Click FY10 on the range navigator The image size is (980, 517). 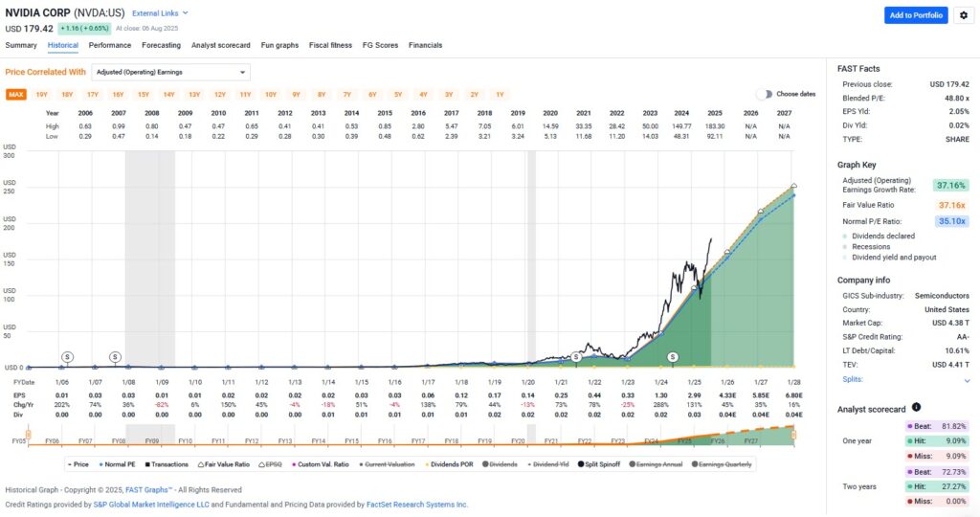tap(185, 441)
